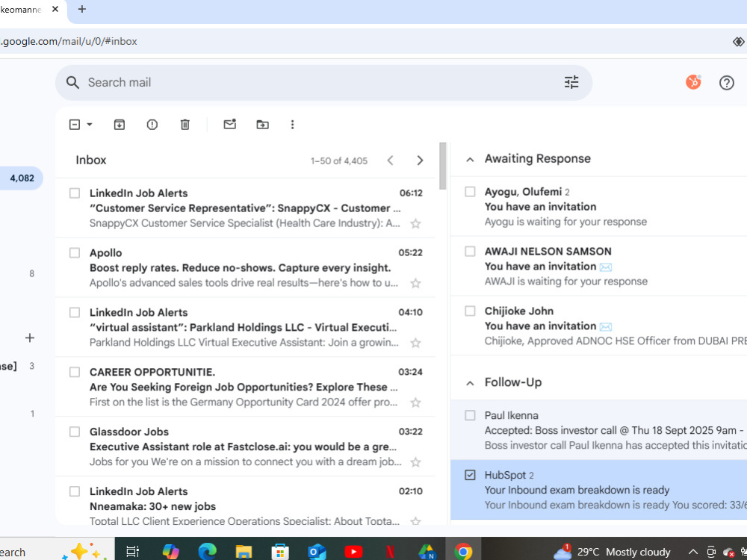Select the Ayogu, Olufemi email checkbox

point(470,191)
